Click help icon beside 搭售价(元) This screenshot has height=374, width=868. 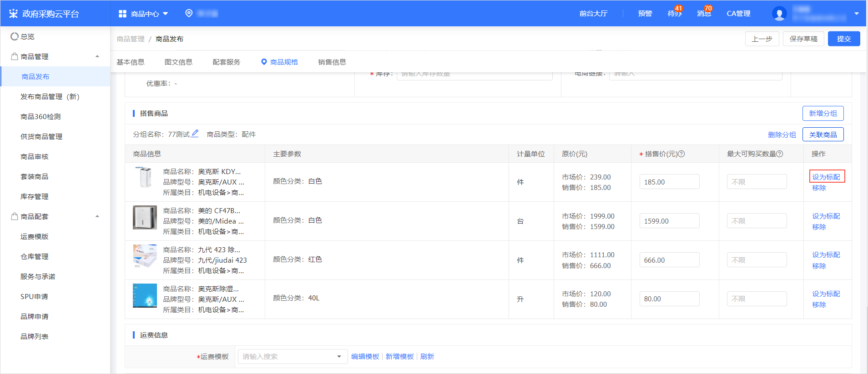(681, 154)
